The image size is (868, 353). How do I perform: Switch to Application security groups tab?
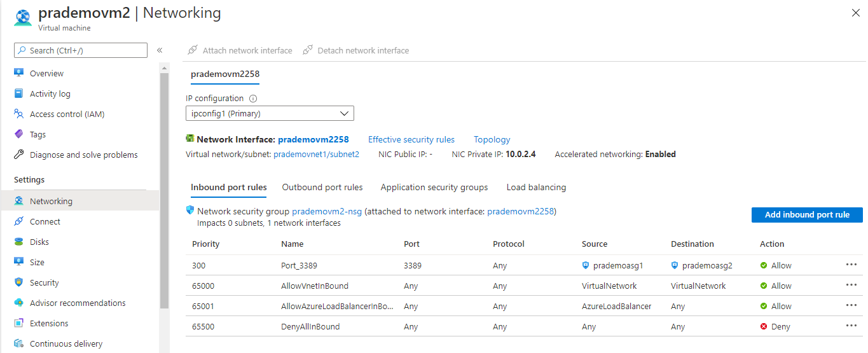click(x=434, y=187)
